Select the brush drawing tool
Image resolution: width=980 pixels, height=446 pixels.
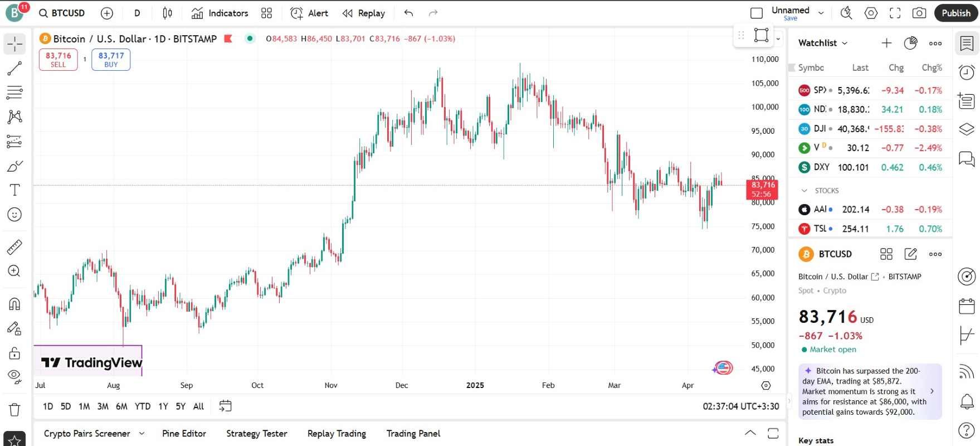(x=14, y=166)
